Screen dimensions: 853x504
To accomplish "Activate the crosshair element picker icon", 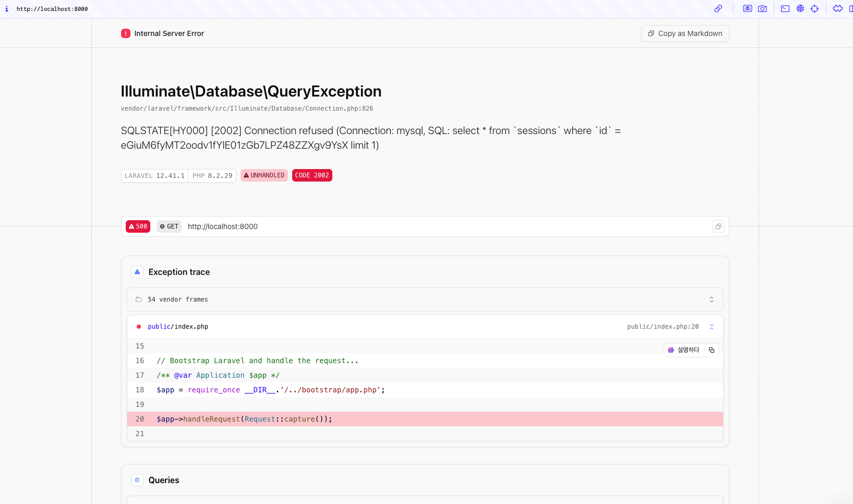I will (x=815, y=8).
